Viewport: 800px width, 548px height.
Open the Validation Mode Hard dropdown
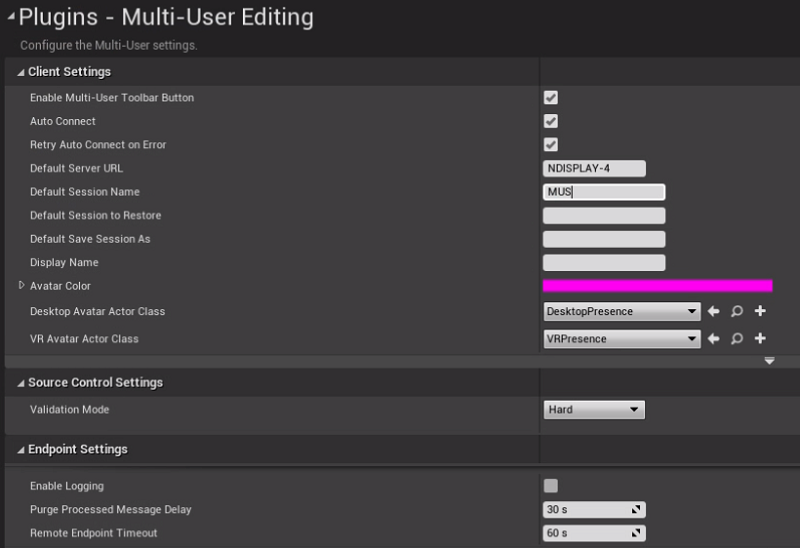(x=594, y=410)
